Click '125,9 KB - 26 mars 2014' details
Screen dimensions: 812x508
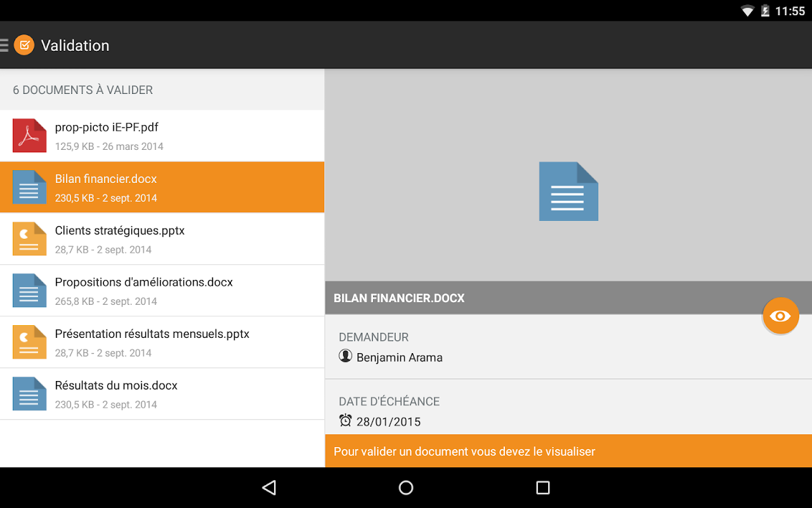(x=109, y=147)
